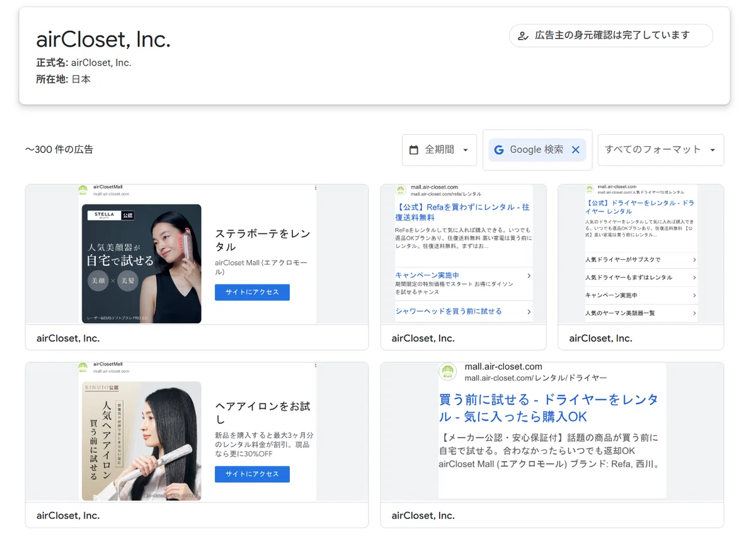The width and height of the screenshot is (756, 537).
Task: Select the ステラボーテをレンタル headline
Action: coord(263,240)
